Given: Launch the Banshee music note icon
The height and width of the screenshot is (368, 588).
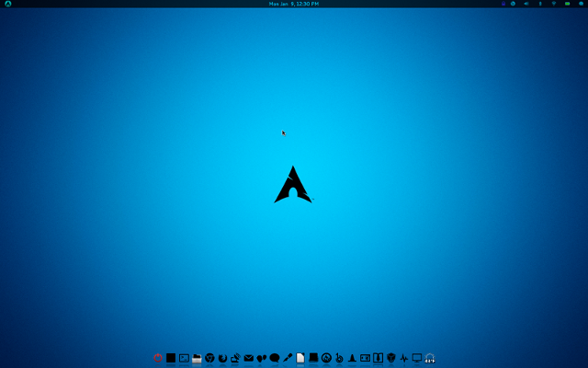Looking at the screenshot, I should pyautogui.click(x=339, y=358).
